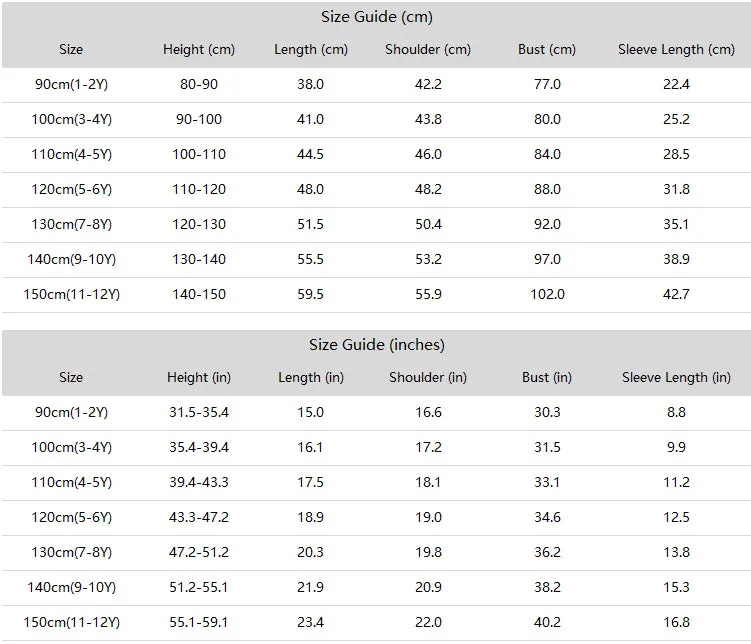Click the Size Guide (inches) title

point(377,345)
